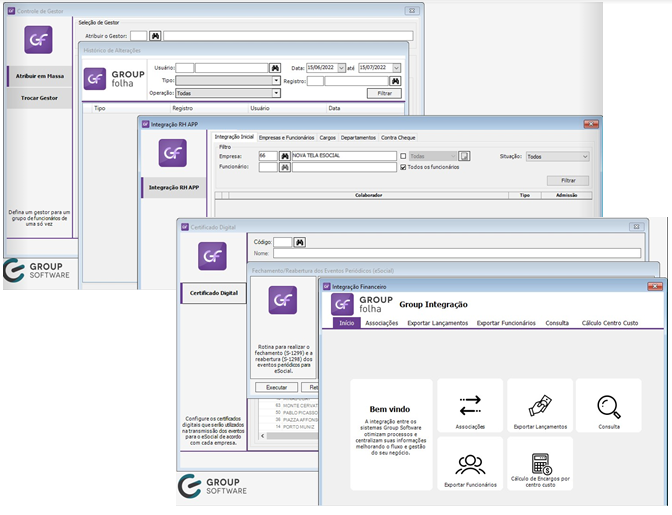The width and height of the screenshot is (672, 515).
Task: Toggle the checkbox beside the Todas dropdown
Action: pos(403,156)
